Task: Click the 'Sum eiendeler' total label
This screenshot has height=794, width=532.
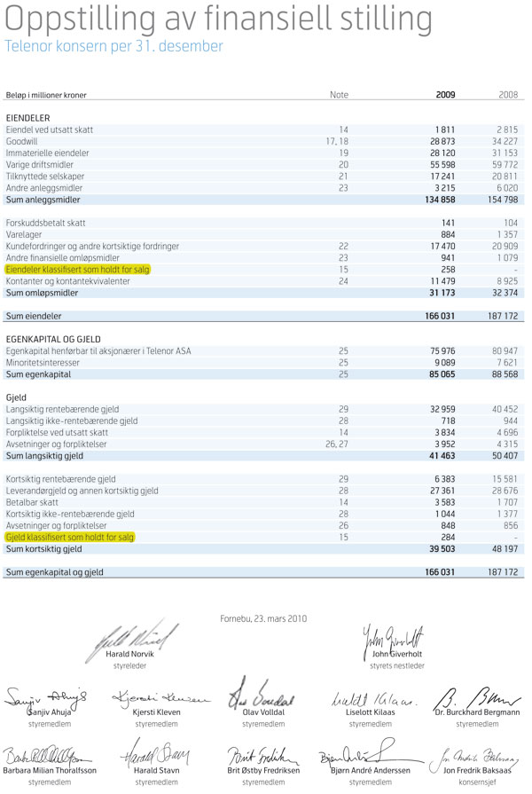Action: click(x=34, y=316)
